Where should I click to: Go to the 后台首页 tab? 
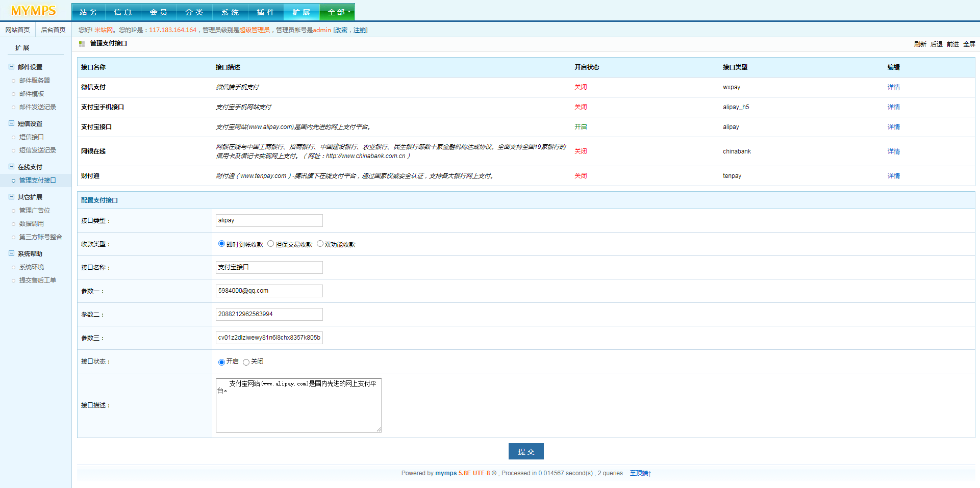point(53,30)
